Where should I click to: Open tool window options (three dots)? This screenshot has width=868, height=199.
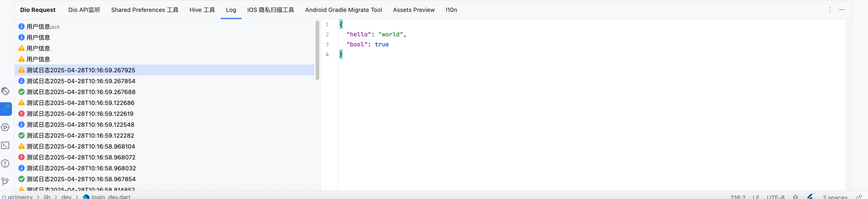(x=830, y=10)
